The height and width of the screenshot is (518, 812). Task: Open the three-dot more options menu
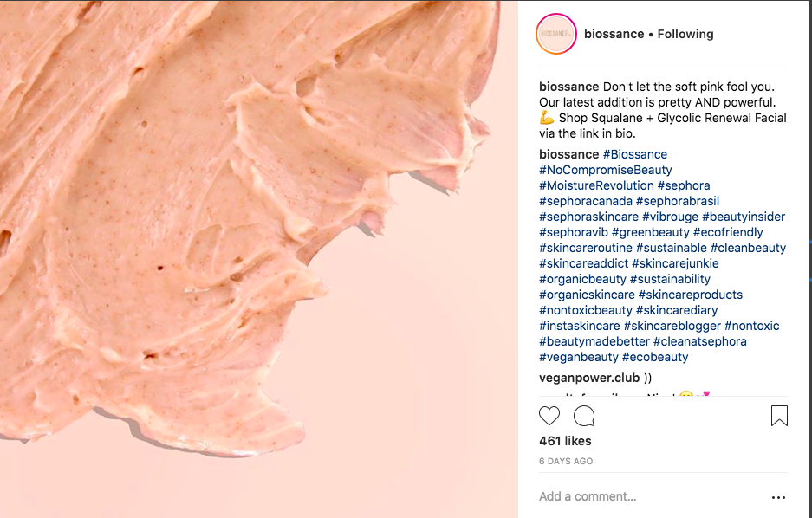[x=779, y=497]
